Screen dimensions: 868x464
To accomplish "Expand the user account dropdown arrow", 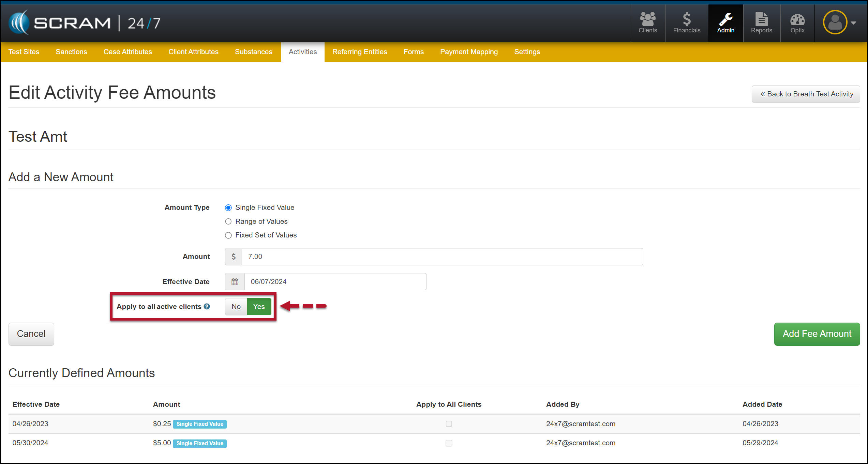I will [853, 23].
